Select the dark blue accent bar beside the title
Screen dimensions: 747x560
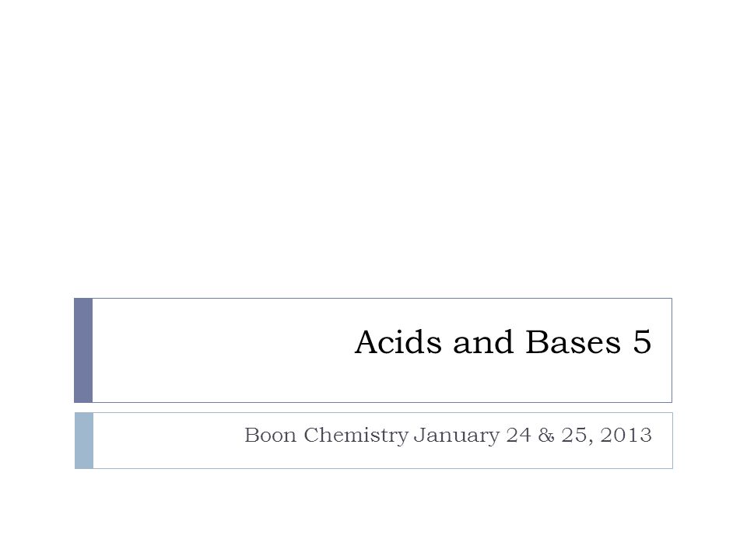point(83,351)
